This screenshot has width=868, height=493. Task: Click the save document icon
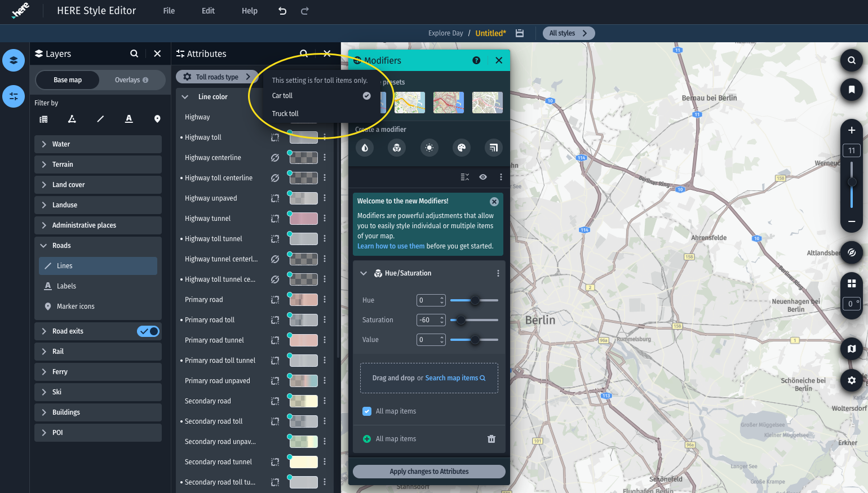tap(520, 33)
